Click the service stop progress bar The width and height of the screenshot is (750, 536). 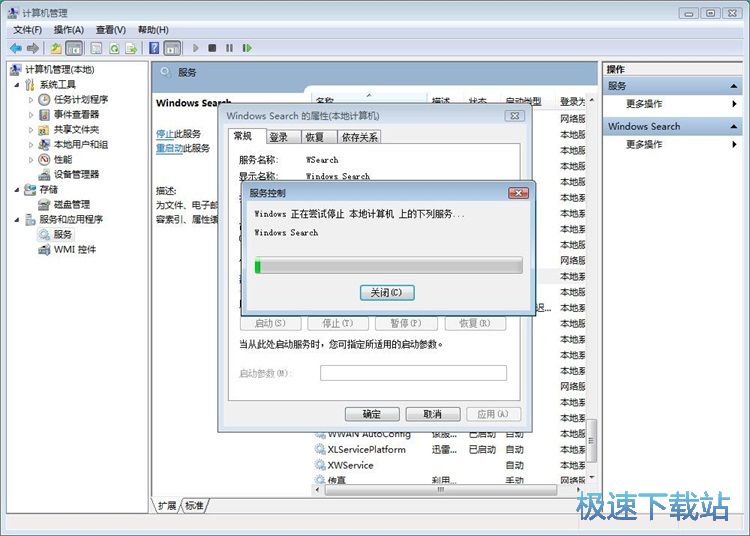tap(389, 265)
